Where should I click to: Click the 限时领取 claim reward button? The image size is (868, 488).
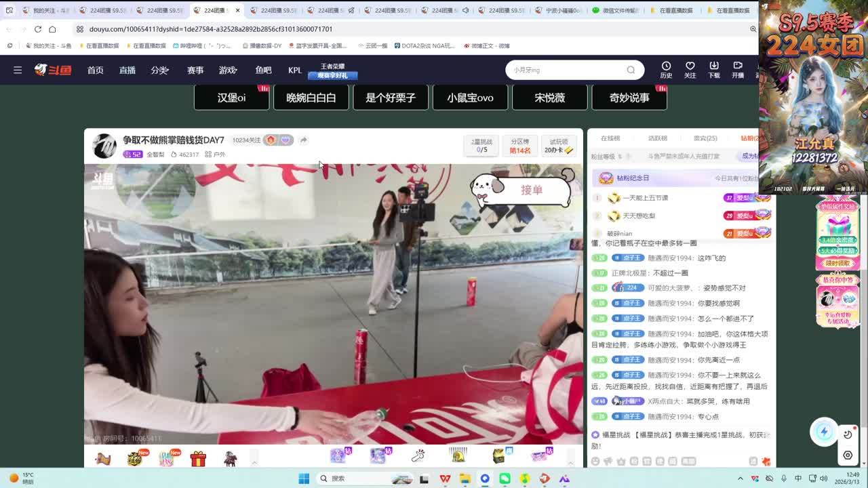click(837, 263)
